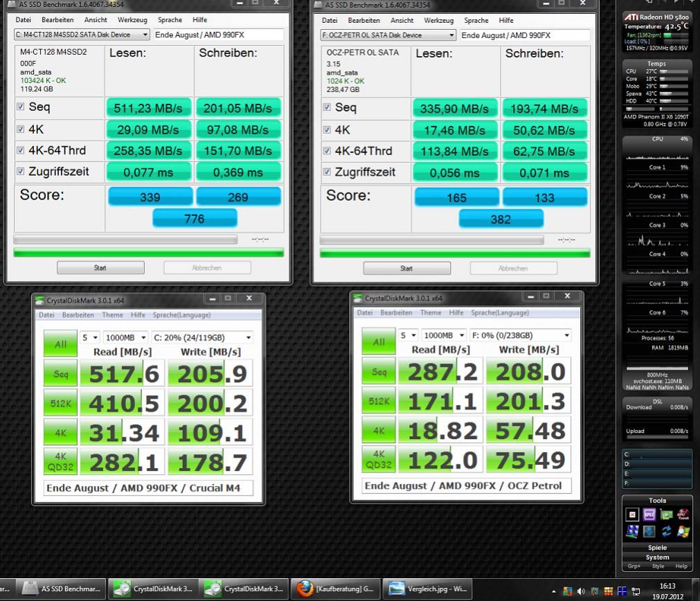This screenshot has height=601, width=700.
Task: Uncheck 4K test in M4-CT128 AS SSD window
Action: [x=21, y=129]
